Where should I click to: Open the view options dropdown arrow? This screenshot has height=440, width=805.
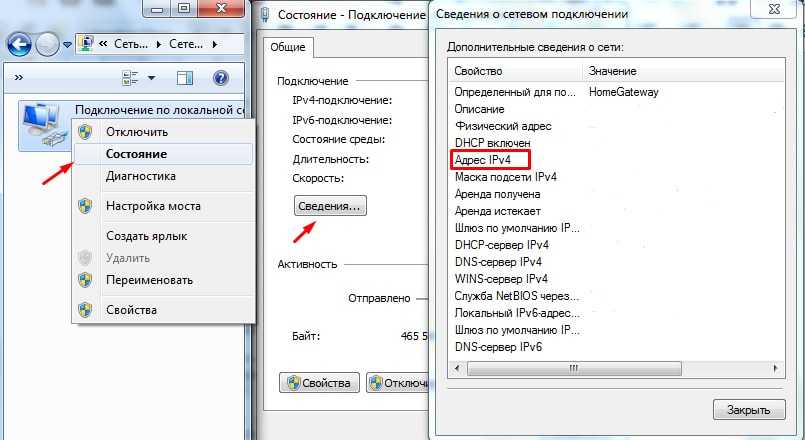tap(152, 78)
